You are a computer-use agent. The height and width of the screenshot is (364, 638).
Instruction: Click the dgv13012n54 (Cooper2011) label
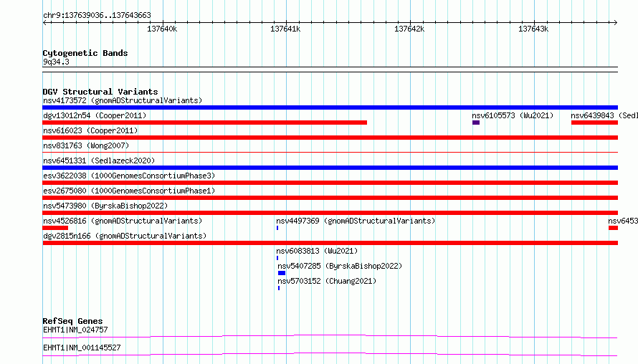(95, 115)
